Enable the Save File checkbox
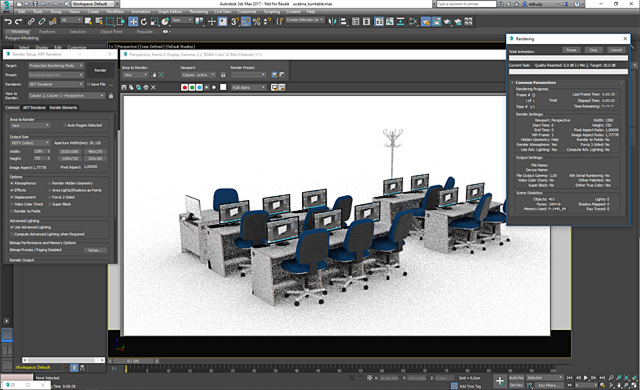The width and height of the screenshot is (640, 390). click(88, 84)
